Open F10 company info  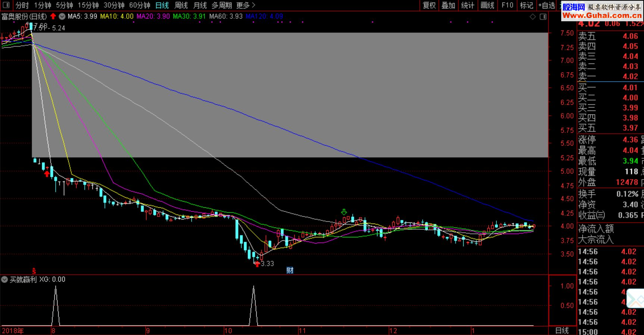[x=508, y=5]
